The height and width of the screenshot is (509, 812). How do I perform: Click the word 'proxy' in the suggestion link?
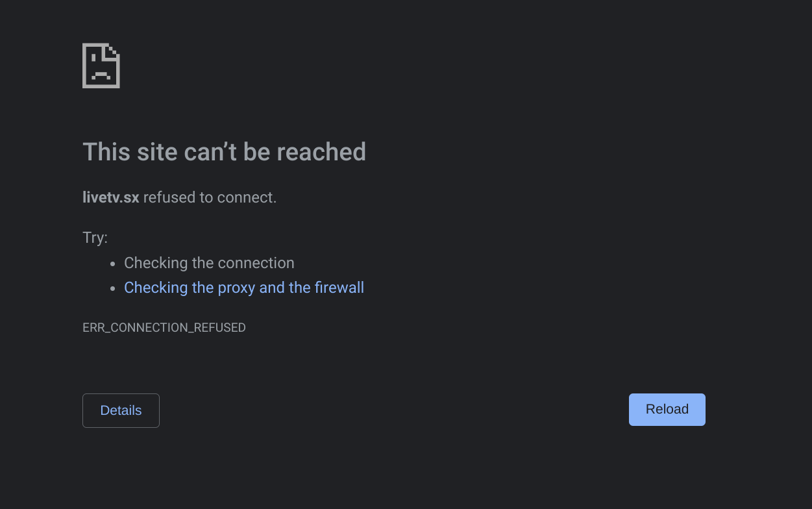click(x=236, y=288)
